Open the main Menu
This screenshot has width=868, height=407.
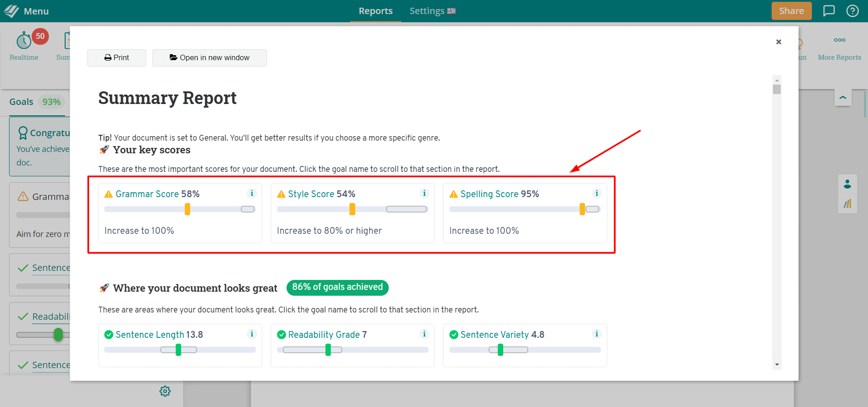point(26,11)
